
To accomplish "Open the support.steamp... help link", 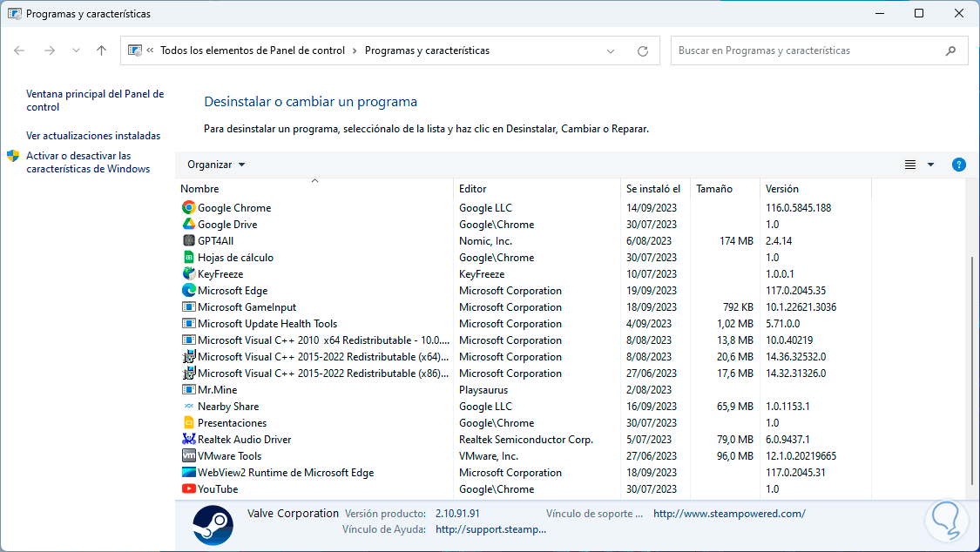I will 490,529.
